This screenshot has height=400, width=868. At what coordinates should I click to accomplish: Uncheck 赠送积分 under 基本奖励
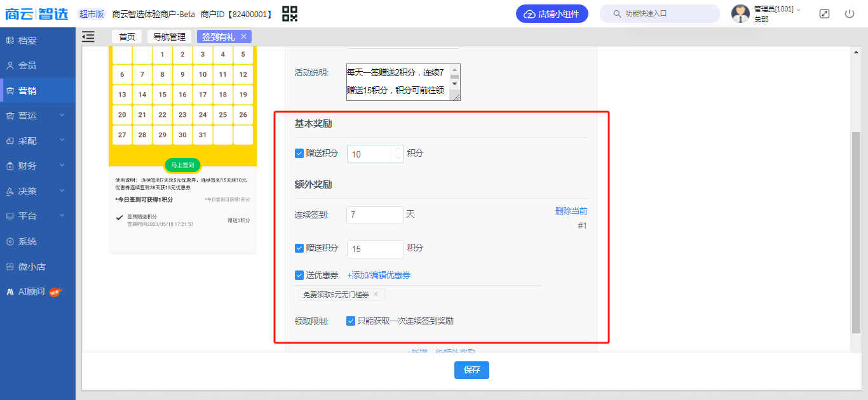(299, 153)
